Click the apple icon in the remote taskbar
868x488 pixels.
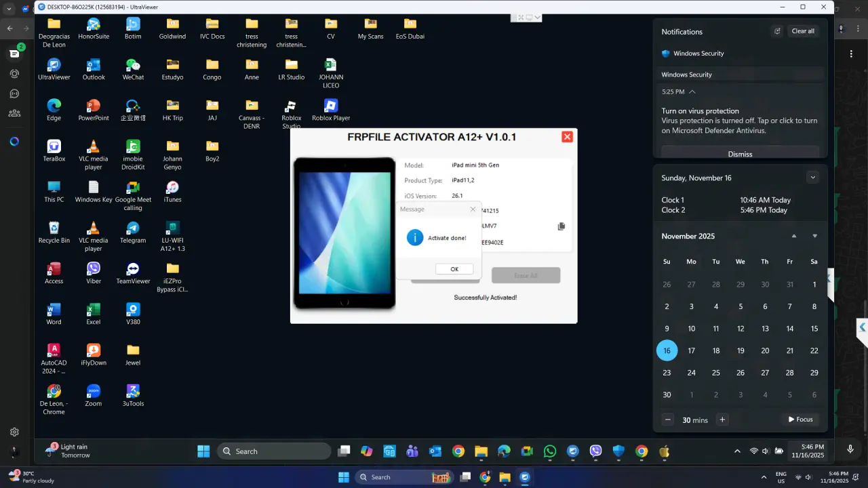tap(664, 451)
